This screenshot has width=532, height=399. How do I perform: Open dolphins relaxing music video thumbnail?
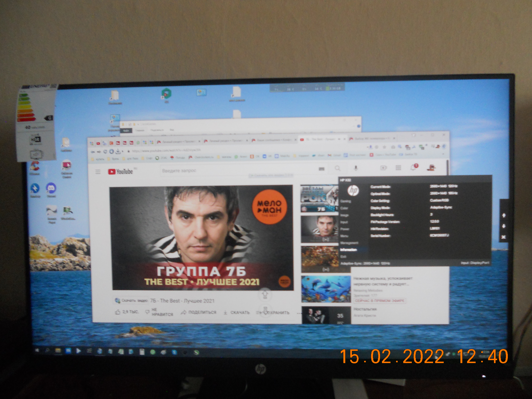pyautogui.click(x=326, y=289)
